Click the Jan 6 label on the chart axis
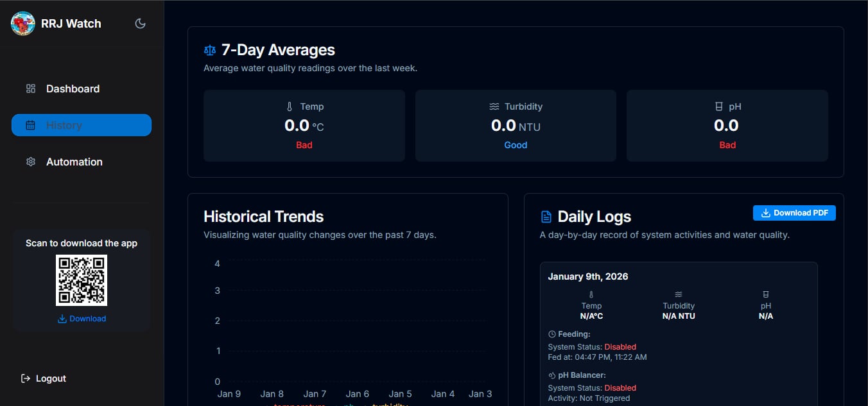Screen dimensions: 868x406 click(358, 394)
